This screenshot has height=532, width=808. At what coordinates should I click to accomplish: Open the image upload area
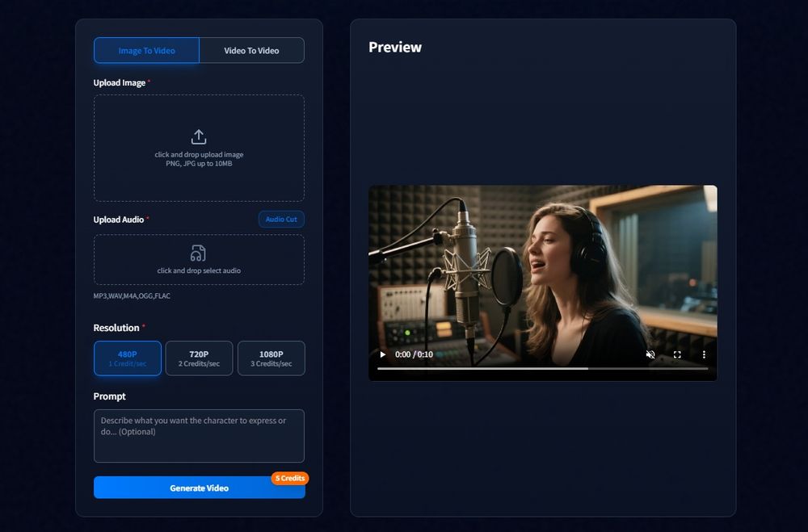coord(199,148)
